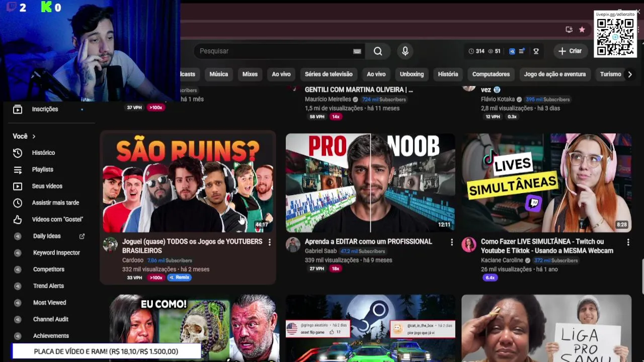This screenshot has height=362, width=644.
Task: Open the PRO NOOB video thumbnail
Action: (370, 183)
